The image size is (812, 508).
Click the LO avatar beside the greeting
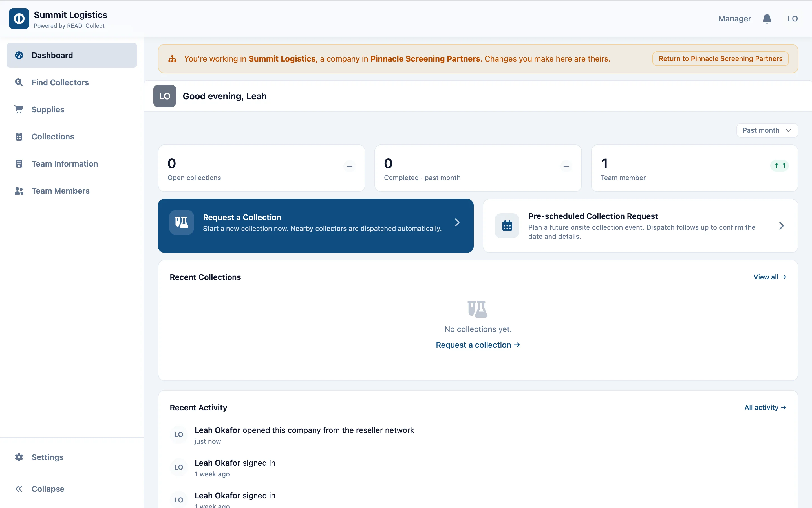coord(164,96)
